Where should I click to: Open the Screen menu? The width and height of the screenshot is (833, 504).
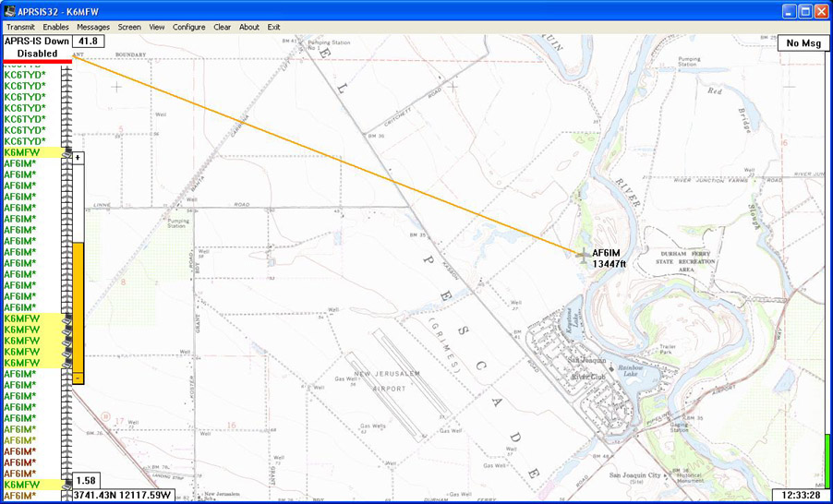point(129,27)
